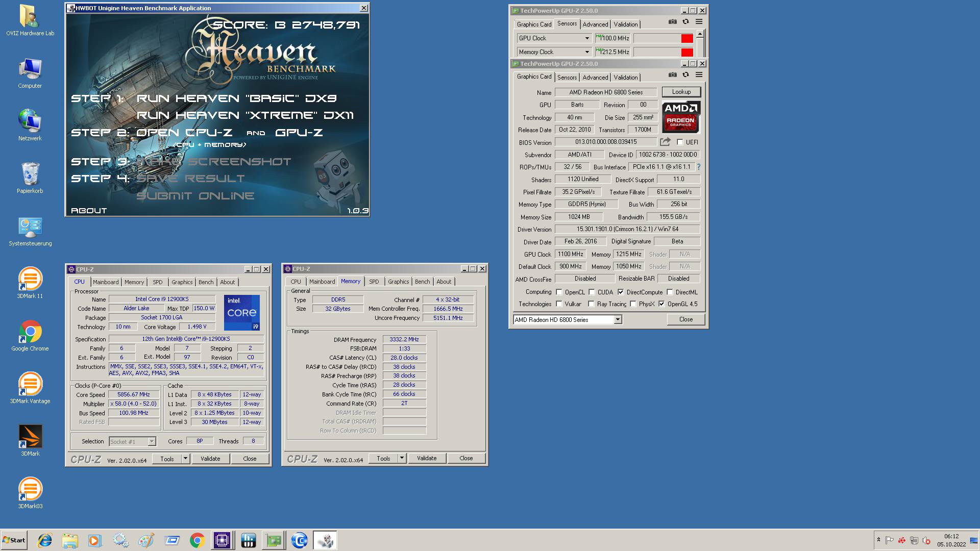
Task: Toggle the Vulkan checkbox
Action: (x=559, y=304)
